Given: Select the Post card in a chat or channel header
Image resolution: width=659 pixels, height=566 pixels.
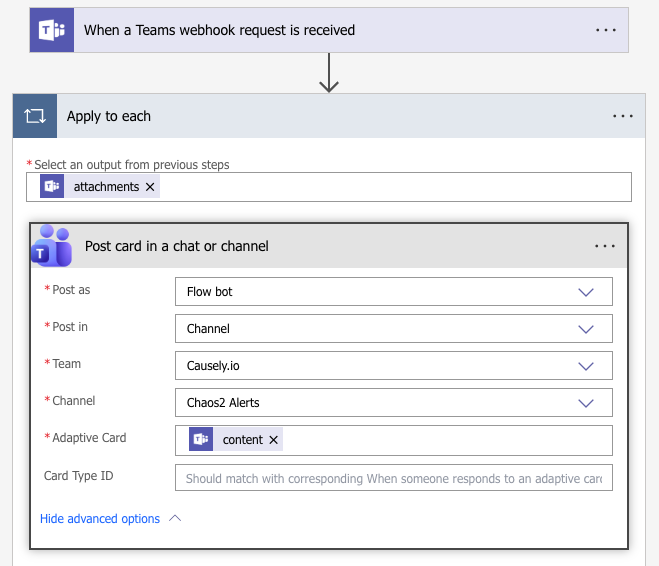Looking at the screenshot, I should pyautogui.click(x=300, y=246).
